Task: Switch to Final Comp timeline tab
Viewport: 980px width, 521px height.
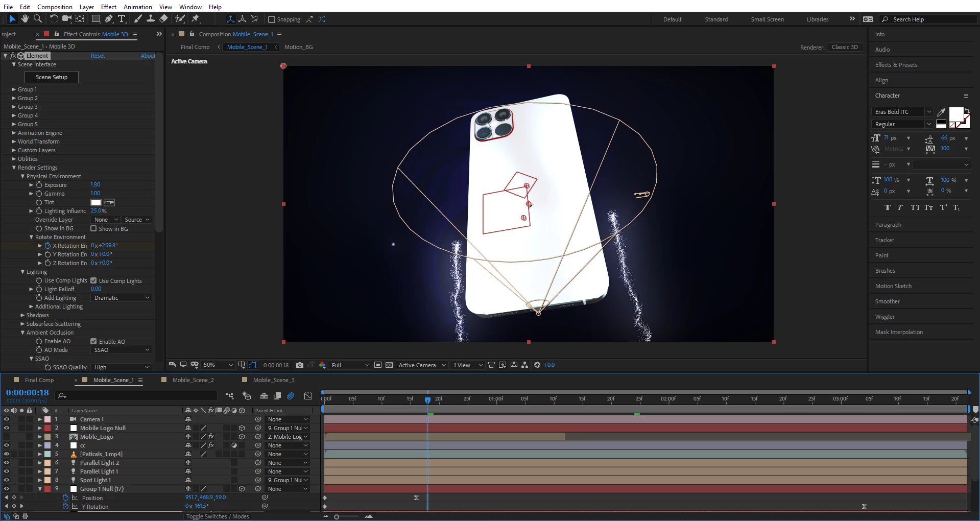Action: point(39,380)
